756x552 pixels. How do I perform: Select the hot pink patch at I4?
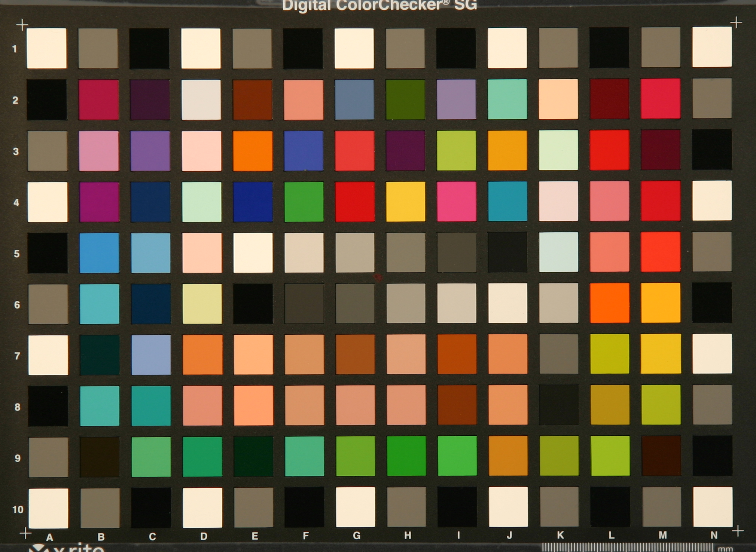coord(457,202)
